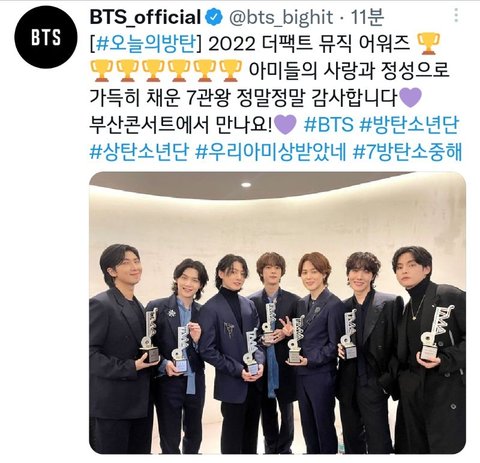
Task: Click the purple heart after 감사합니다
Action: click(x=410, y=98)
